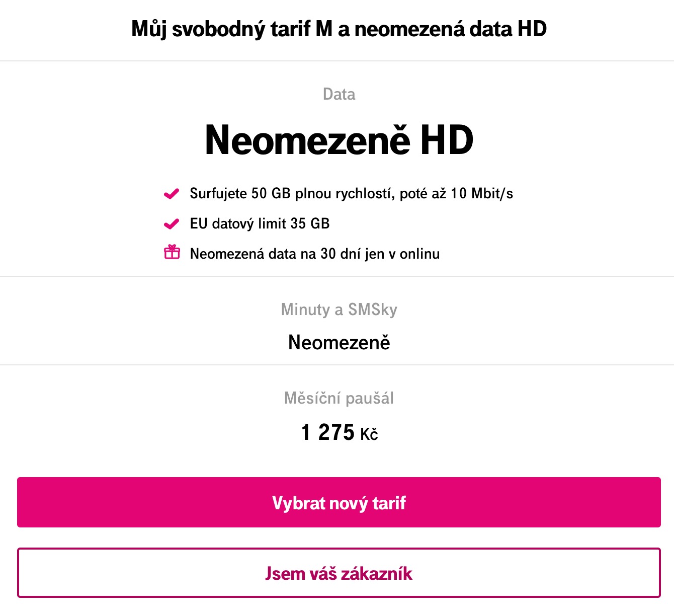Screen dimensions: 674x616
Task: Click the gray Data section label
Action: 339,94
